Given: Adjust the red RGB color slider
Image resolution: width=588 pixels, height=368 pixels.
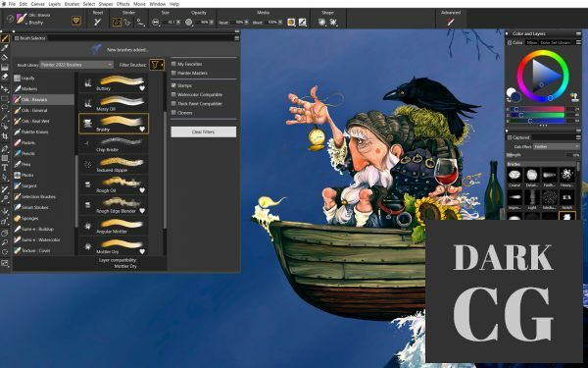Looking at the screenshot, I should point(538,109).
